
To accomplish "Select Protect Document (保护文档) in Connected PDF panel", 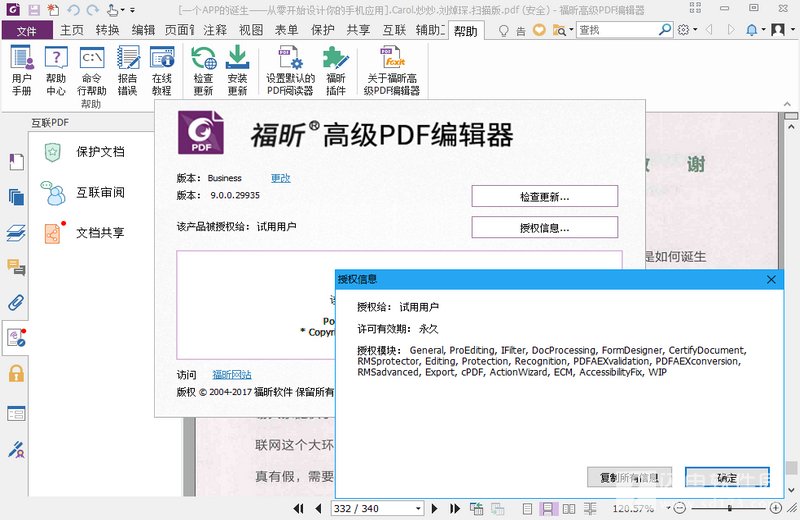I will click(84, 152).
